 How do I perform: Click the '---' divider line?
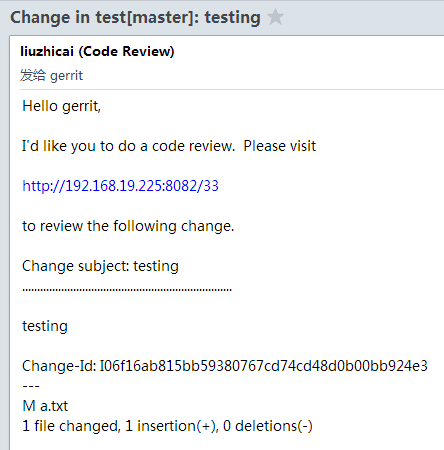tap(31, 386)
